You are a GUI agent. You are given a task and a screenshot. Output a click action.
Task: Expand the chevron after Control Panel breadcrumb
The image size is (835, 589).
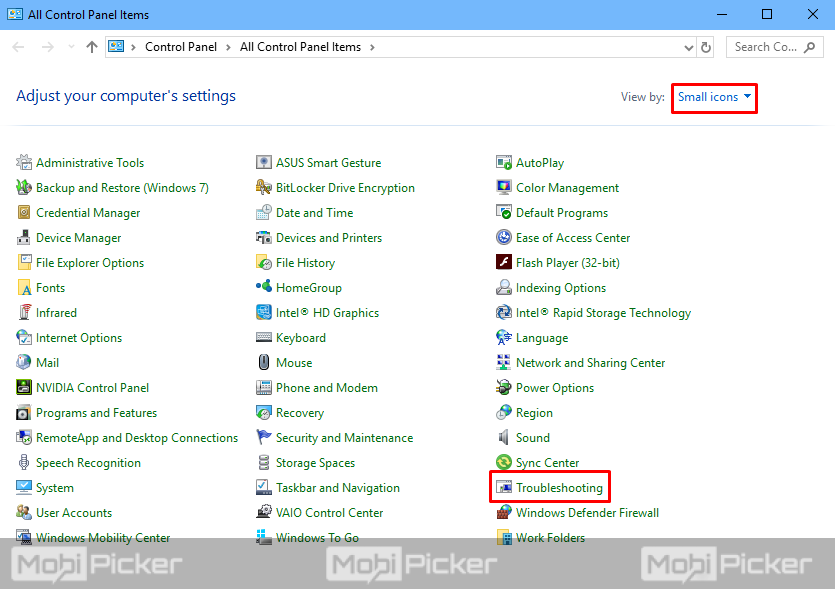coord(228,47)
